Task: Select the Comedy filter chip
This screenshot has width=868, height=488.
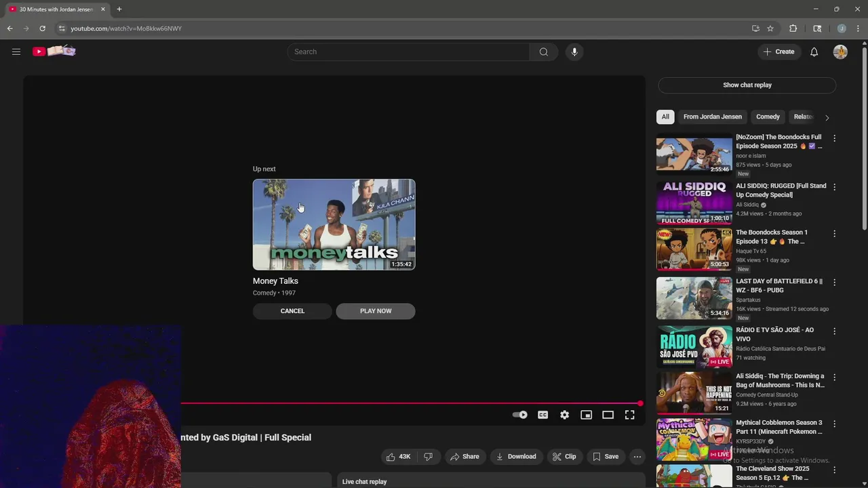Action: click(x=768, y=117)
